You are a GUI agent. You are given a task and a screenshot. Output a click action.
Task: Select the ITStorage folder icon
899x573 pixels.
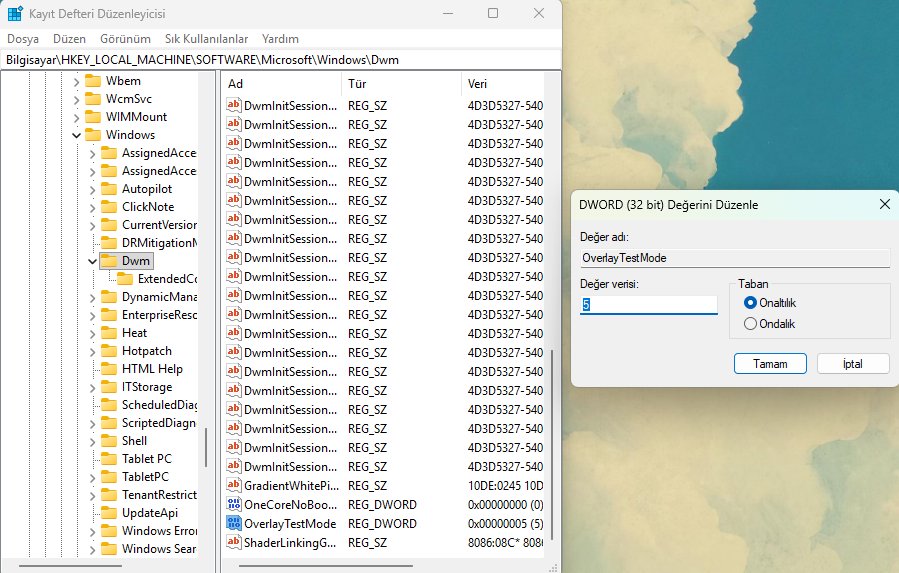tap(109, 387)
